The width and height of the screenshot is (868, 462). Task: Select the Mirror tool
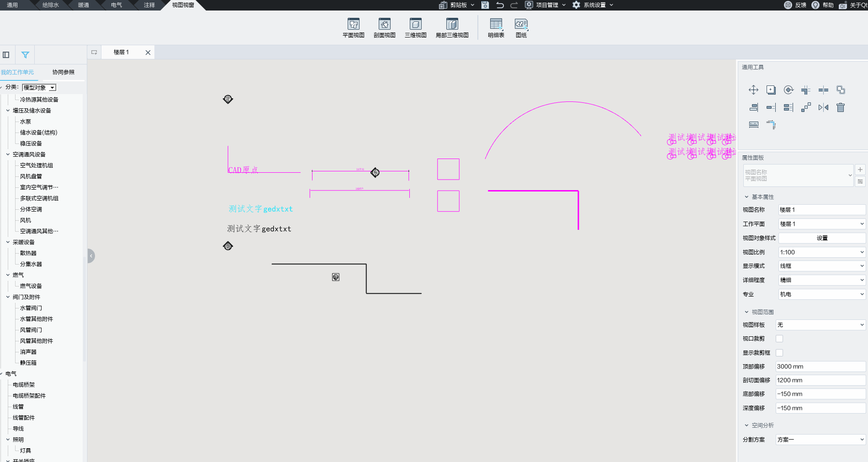coord(823,107)
